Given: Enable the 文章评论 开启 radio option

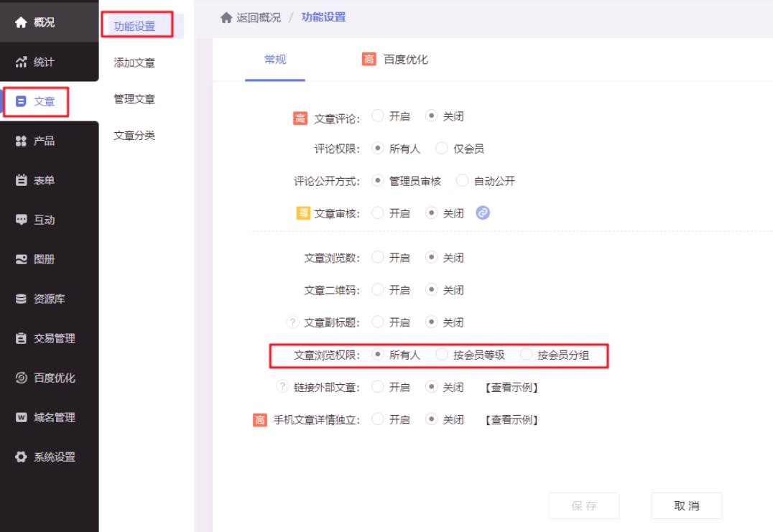Looking at the screenshot, I should tap(378, 117).
